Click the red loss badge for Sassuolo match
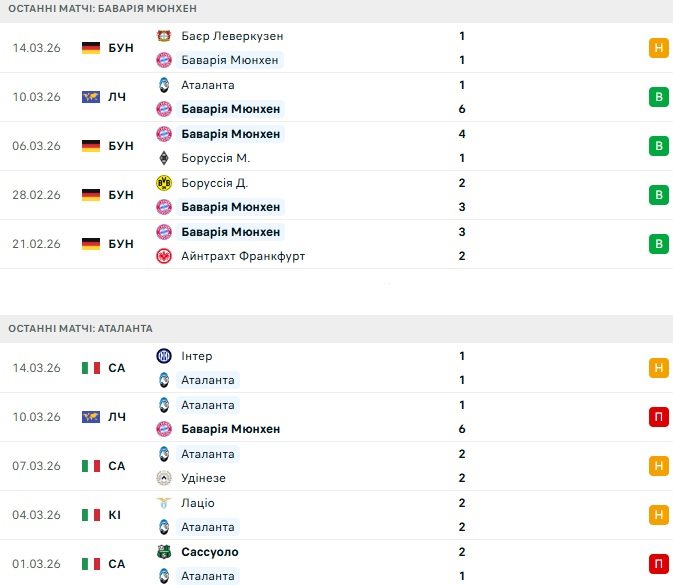Image resolution: width=673 pixels, height=585 pixels. click(658, 564)
